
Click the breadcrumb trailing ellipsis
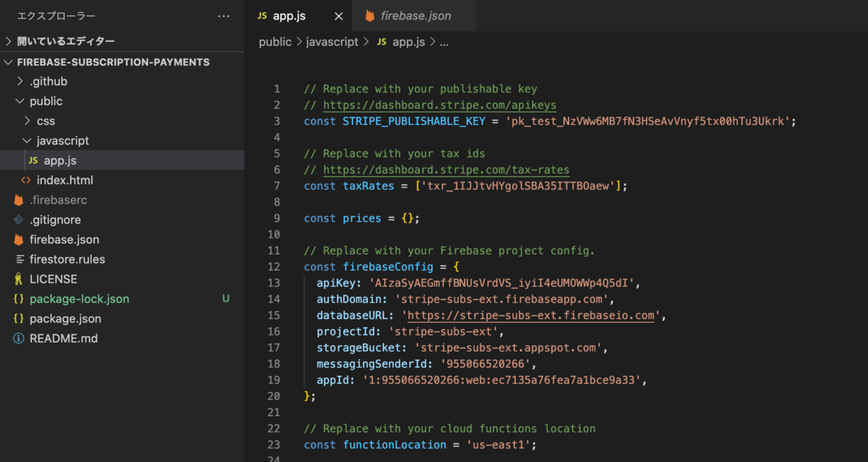pos(444,42)
